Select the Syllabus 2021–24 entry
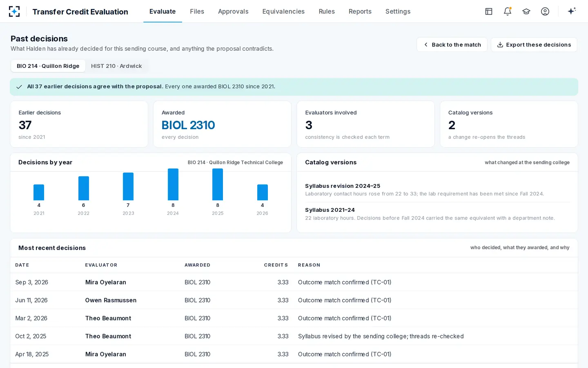Screen dimensions: 588x368 click(437, 214)
